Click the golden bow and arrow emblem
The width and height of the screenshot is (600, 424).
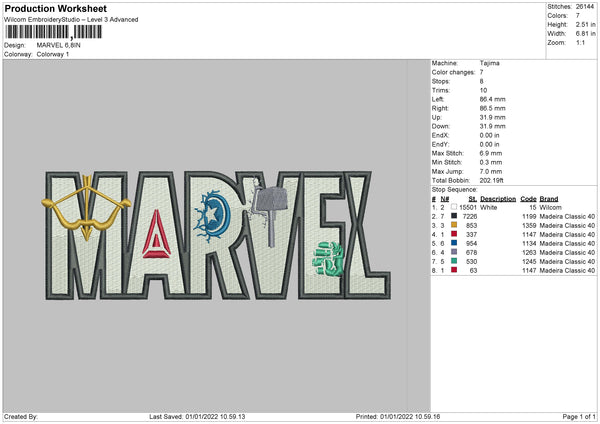(86, 208)
